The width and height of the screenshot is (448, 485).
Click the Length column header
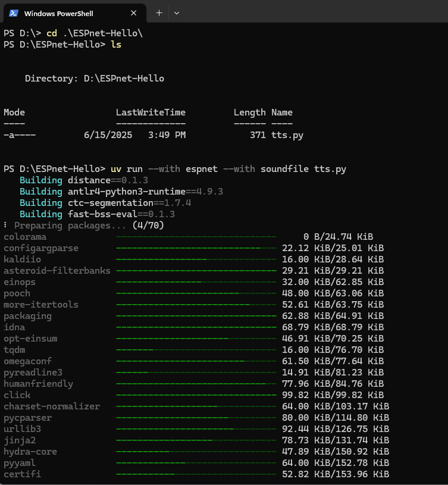click(249, 112)
